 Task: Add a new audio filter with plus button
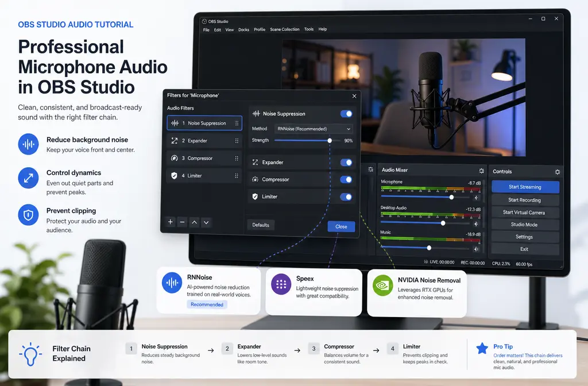tap(170, 222)
